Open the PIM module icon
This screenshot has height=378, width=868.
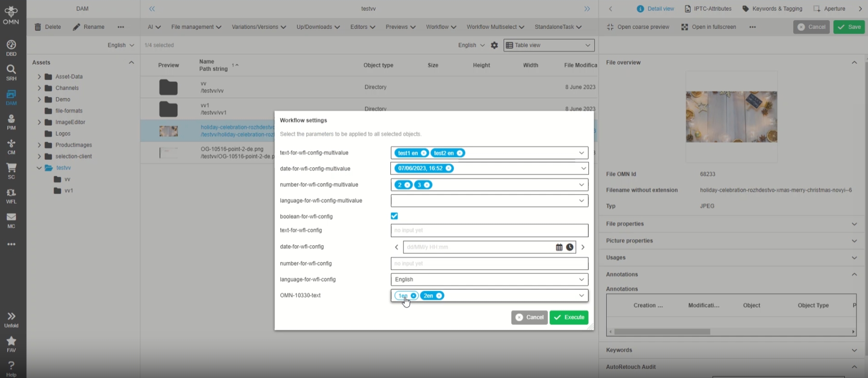[x=11, y=122]
